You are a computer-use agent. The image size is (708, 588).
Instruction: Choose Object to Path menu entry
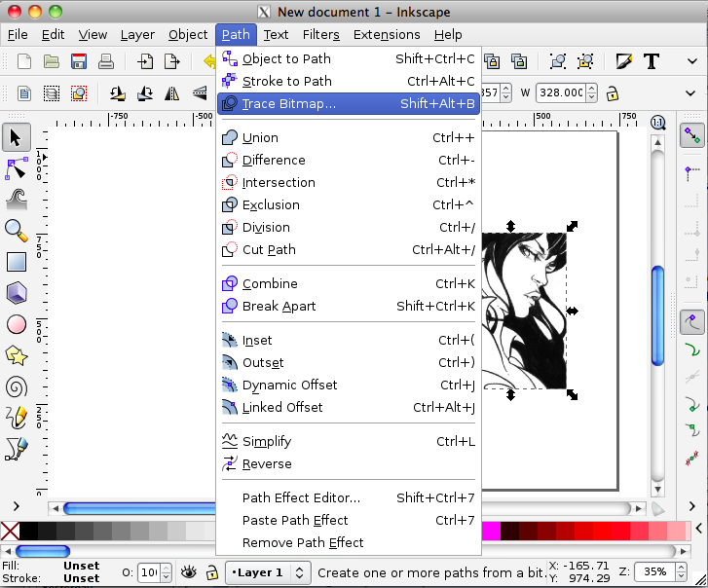click(348, 58)
